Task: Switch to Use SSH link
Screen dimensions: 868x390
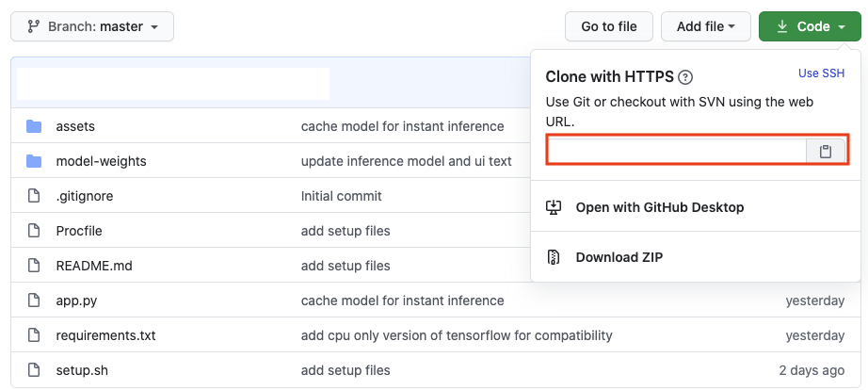Action: click(822, 73)
